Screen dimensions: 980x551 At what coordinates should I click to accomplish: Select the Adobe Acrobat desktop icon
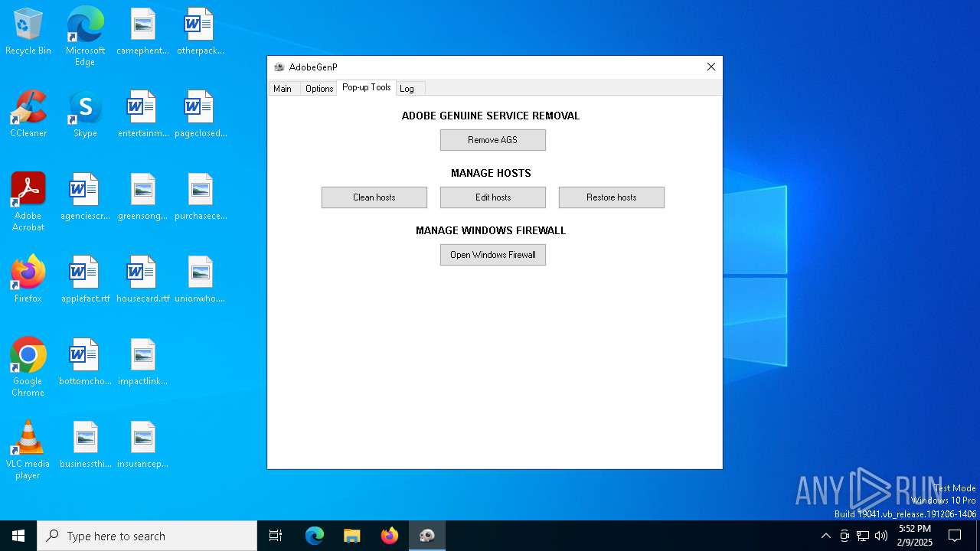(28, 202)
